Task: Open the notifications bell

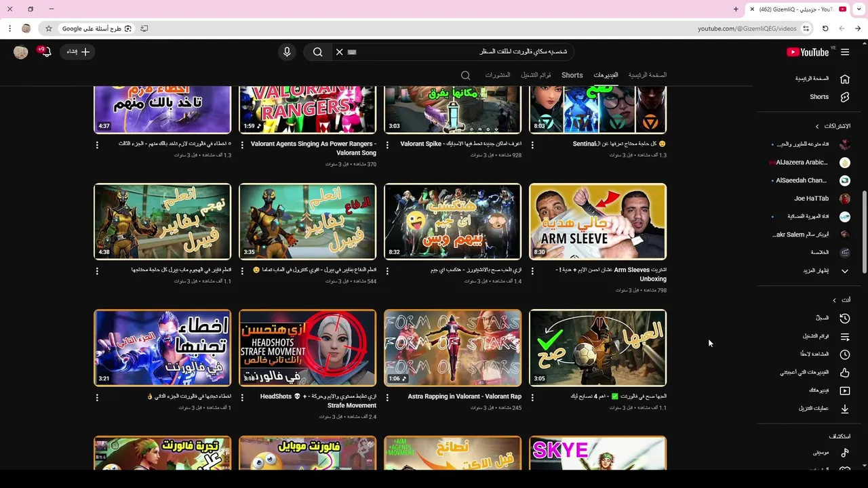Action: click(x=46, y=52)
